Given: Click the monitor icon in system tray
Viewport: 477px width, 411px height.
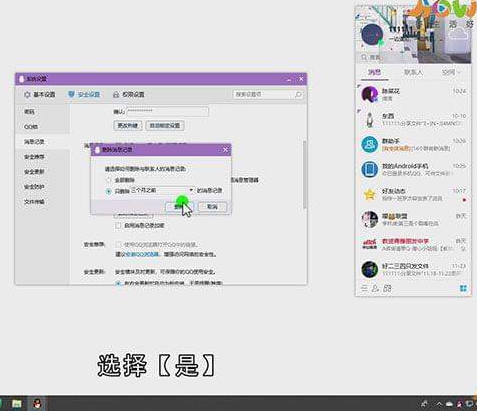Looking at the screenshot, I should click(469, 404).
